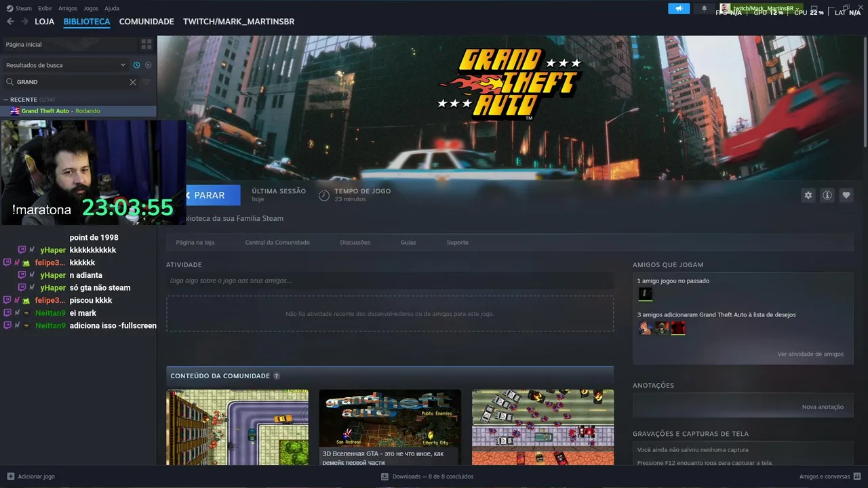Open Ver atividade de amigos
The width and height of the screenshot is (868, 488).
(x=810, y=354)
